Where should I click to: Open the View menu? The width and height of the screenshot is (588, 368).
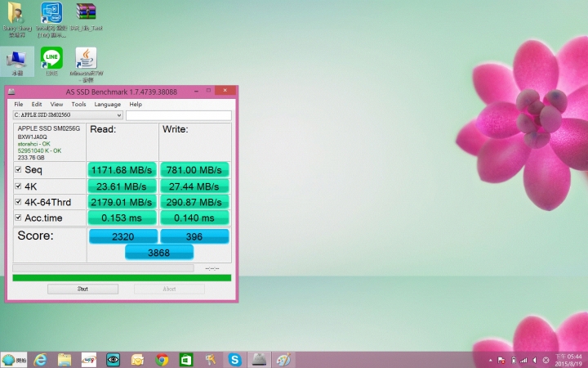[x=56, y=104]
